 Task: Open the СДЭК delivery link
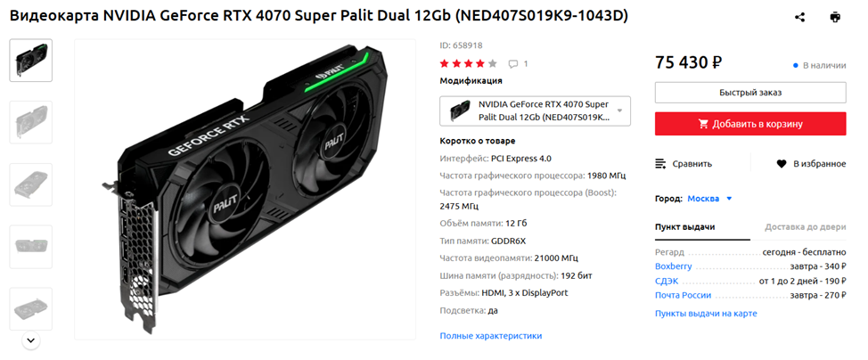667,281
